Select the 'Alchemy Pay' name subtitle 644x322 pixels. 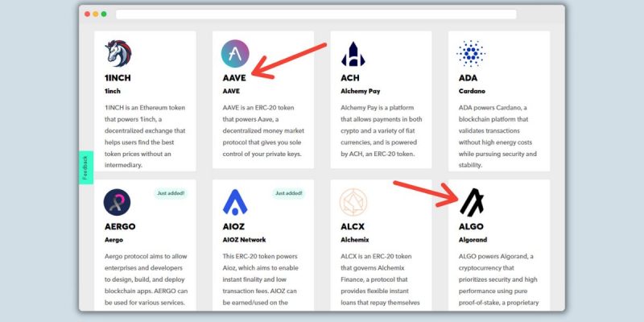click(x=360, y=91)
